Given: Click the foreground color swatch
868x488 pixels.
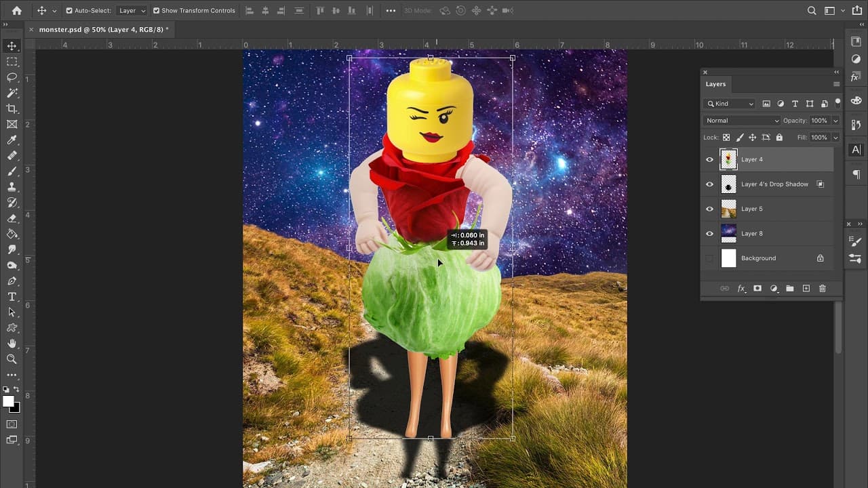Looking at the screenshot, I should click(x=8, y=402).
